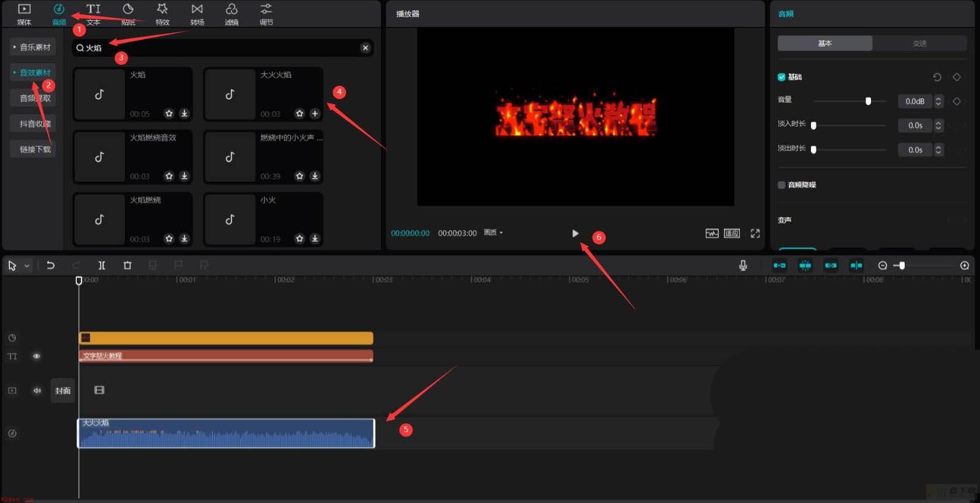Open the 贴纸 stickers tab
The height and width of the screenshot is (503, 980).
[128, 14]
